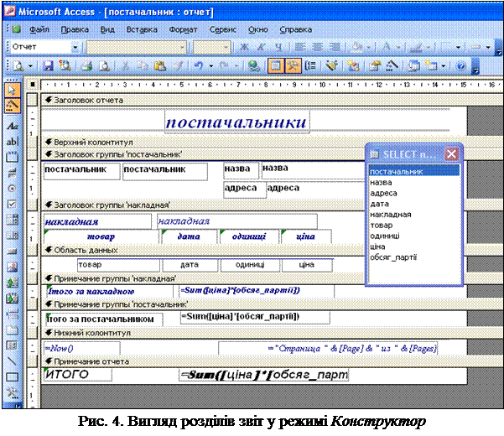Toggle italic (К) formatting

261,47
